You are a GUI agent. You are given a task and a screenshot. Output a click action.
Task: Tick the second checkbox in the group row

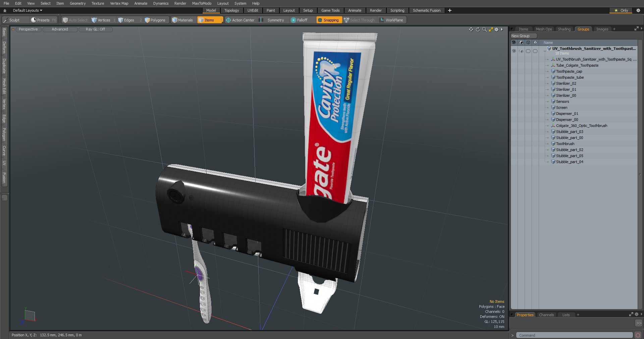(x=535, y=51)
